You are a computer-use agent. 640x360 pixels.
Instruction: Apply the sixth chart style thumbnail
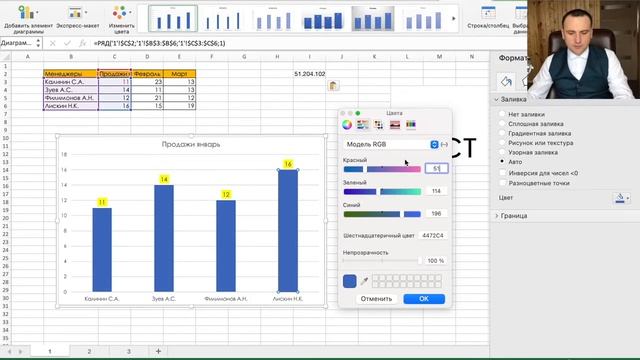(423, 18)
